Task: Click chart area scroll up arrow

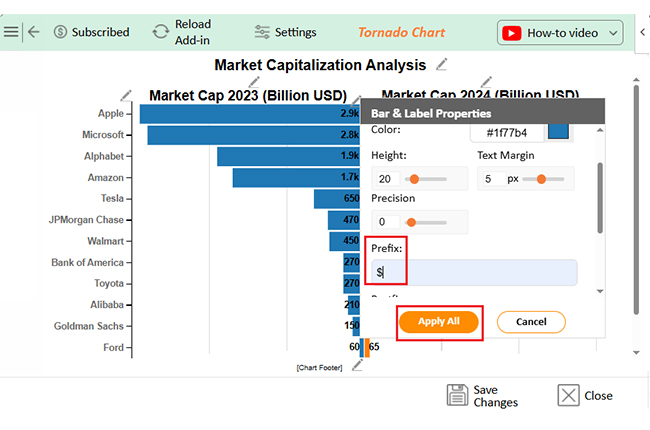Action: (x=636, y=79)
